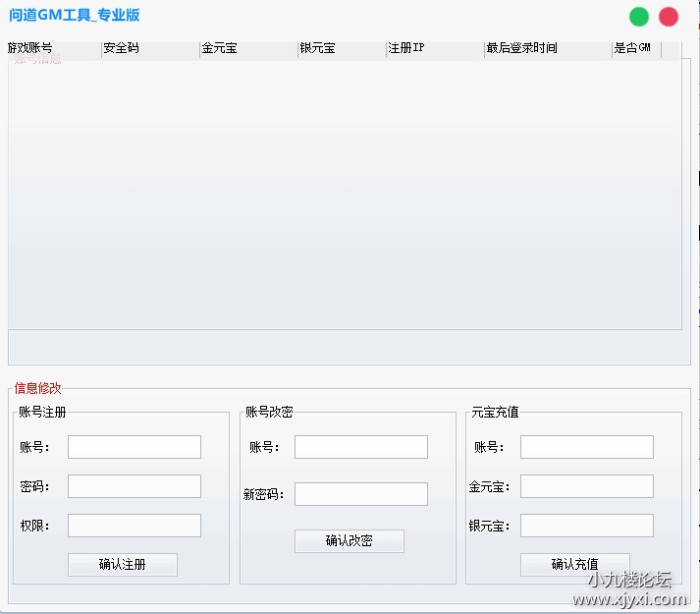Screen dimensions: 700x614
Task: Click the green circle button in title bar
Action: point(639,17)
